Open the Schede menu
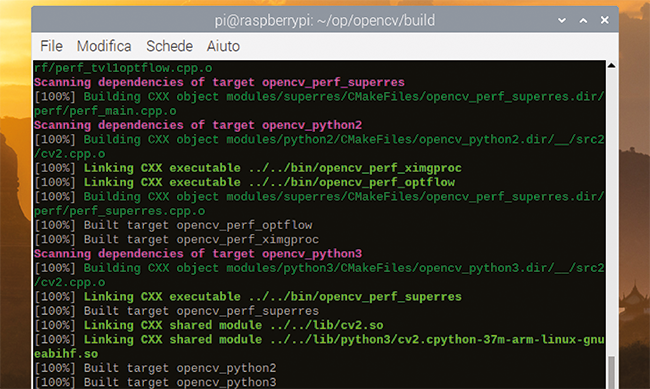Screen dimensions: 650x389 coord(170,46)
